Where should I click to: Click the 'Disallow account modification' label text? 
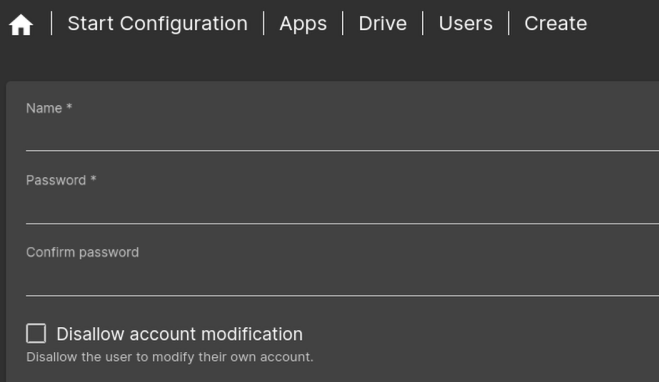(179, 334)
